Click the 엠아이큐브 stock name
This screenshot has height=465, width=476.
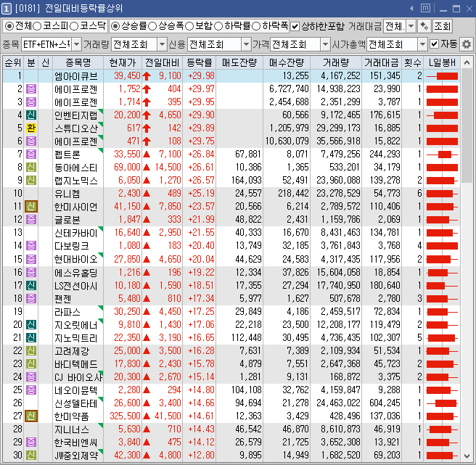(x=76, y=76)
